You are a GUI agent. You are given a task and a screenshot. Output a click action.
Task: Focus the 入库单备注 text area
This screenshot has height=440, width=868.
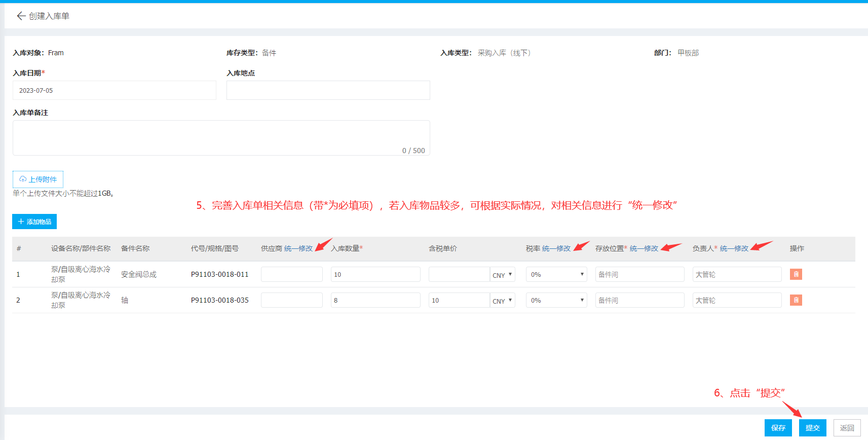point(221,138)
